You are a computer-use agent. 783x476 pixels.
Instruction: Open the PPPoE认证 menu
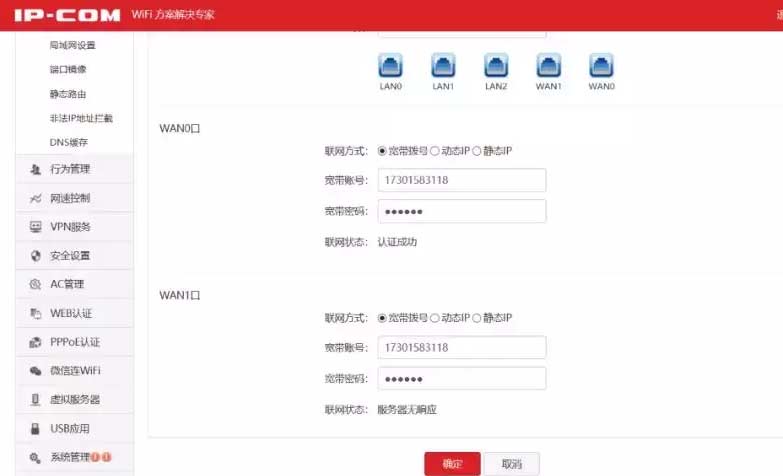coord(74,342)
